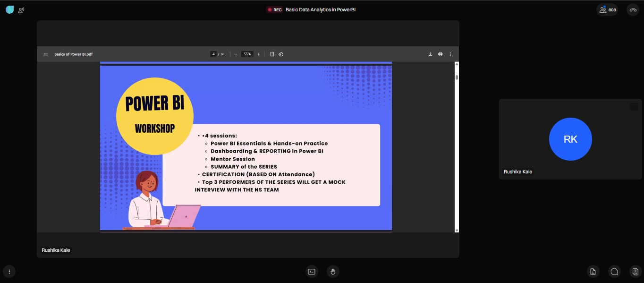Viewport: 644px width, 283px height.
Task: Click 'Dashboarding & REPORTING in Power BI' line
Action: pyautogui.click(x=267, y=151)
